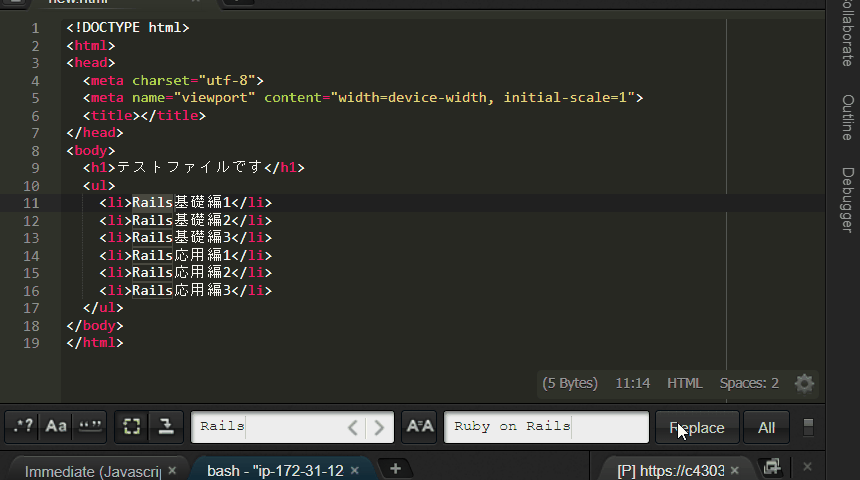Go to next match arrow
This screenshot has height=480, width=860.
point(378,427)
